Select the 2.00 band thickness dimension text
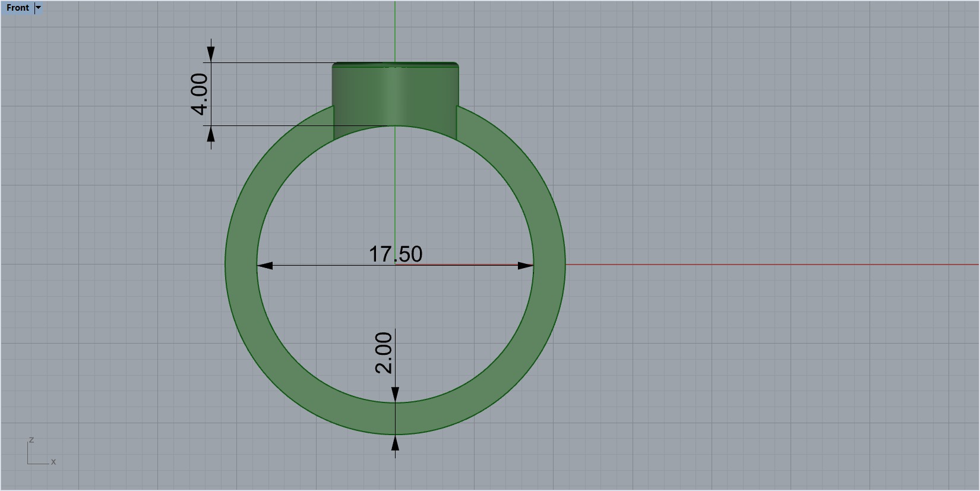980x491 pixels. (x=384, y=352)
